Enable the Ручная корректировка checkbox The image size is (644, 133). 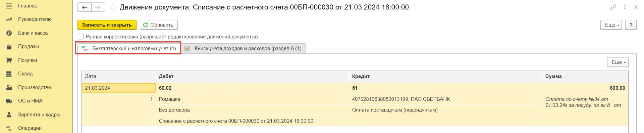[x=80, y=37]
